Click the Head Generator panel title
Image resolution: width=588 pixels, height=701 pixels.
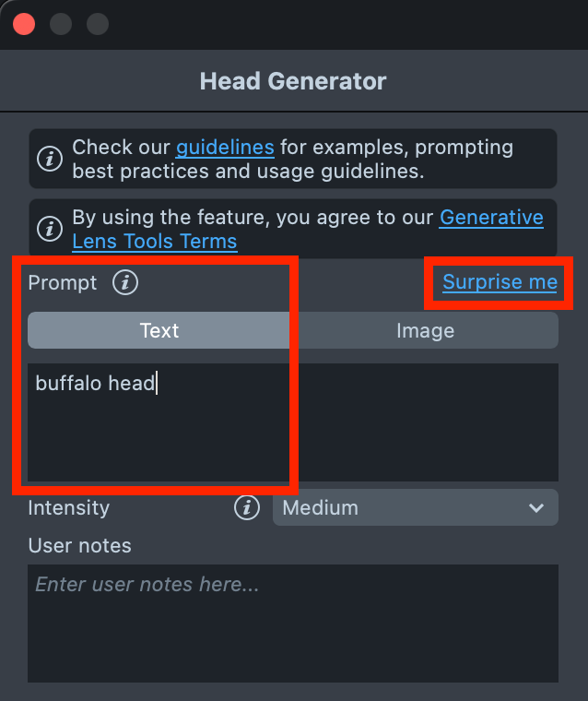point(293,81)
